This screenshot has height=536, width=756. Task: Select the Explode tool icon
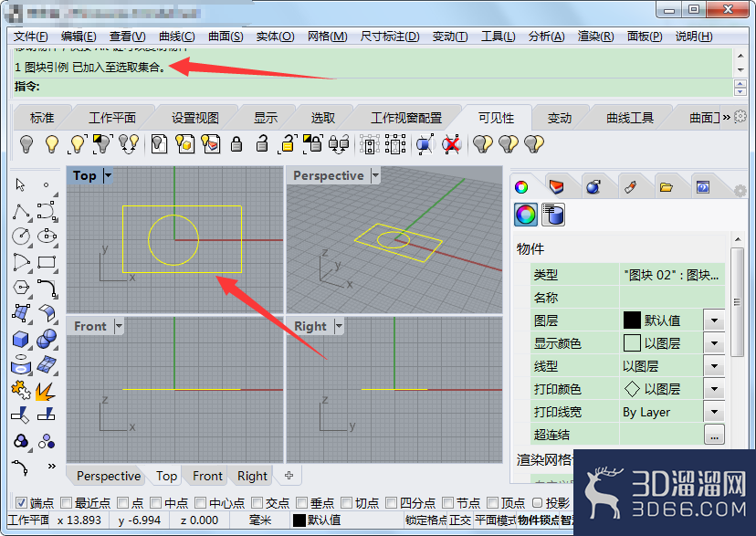46,391
